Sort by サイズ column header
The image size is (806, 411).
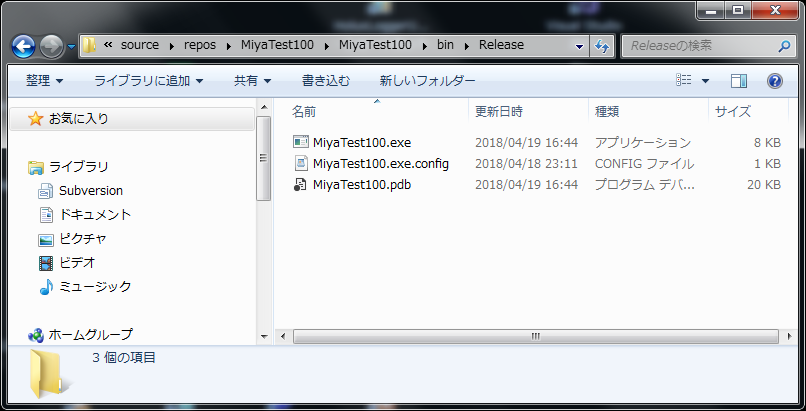pos(732,111)
